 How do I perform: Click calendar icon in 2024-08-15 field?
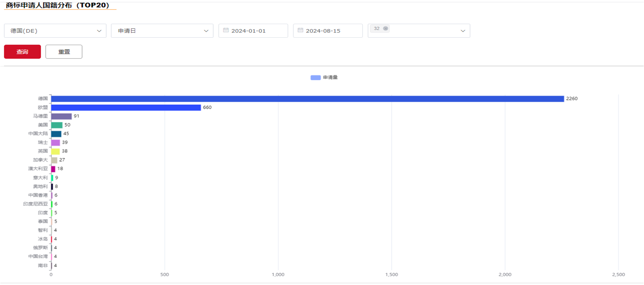[x=300, y=30]
